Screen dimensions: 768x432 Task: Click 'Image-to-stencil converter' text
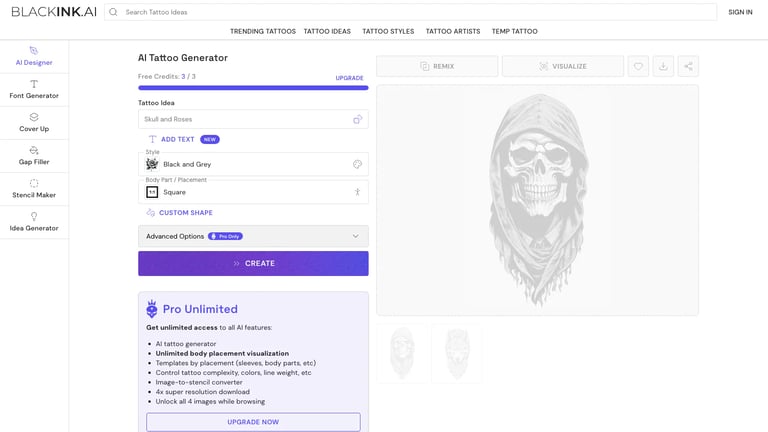[x=199, y=382]
